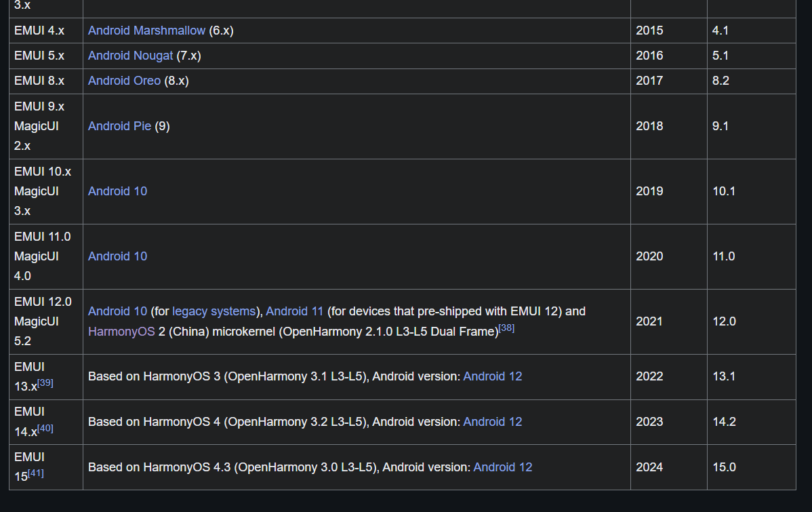Click Android 10 link in EMUI 10.x row
This screenshot has width=812, height=512.
coord(117,191)
